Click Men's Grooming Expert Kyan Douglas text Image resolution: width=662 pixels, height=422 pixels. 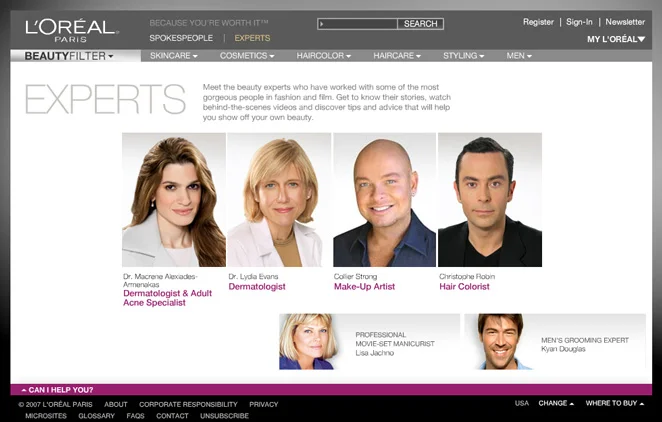585,344
